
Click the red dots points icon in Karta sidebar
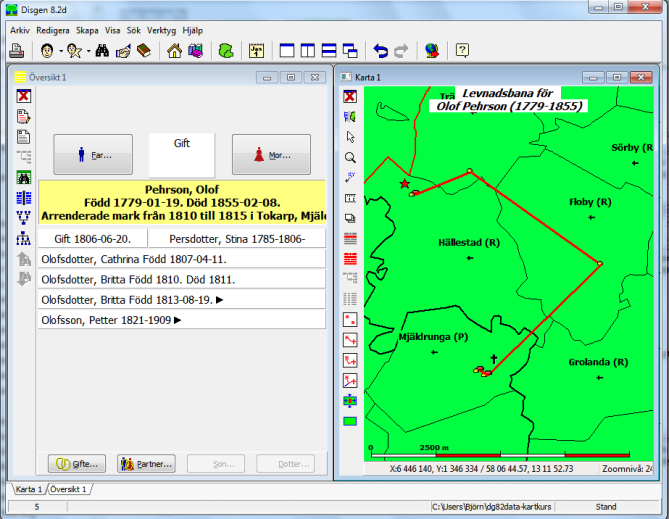pos(350,320)
